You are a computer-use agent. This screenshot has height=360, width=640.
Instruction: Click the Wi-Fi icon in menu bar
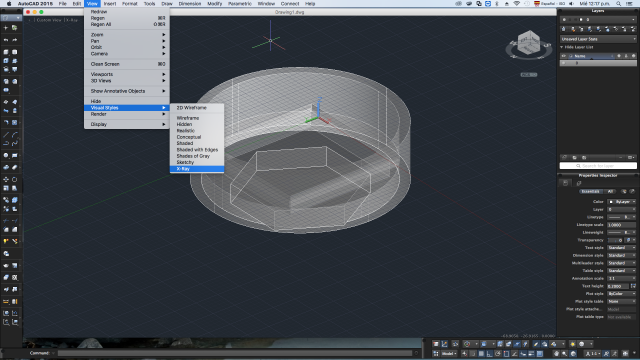coord(517,4)
